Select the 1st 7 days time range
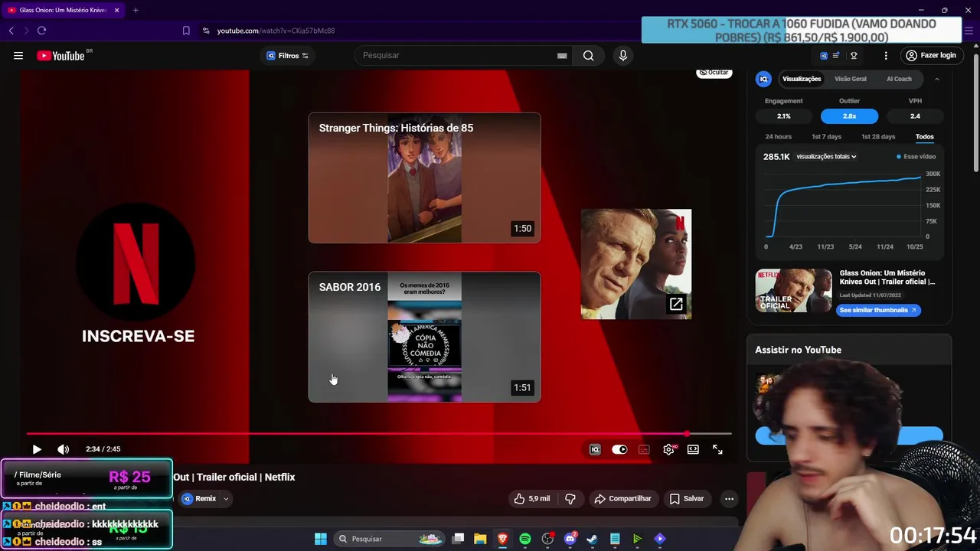The image size is (980, 551). [x=826, y=137]
